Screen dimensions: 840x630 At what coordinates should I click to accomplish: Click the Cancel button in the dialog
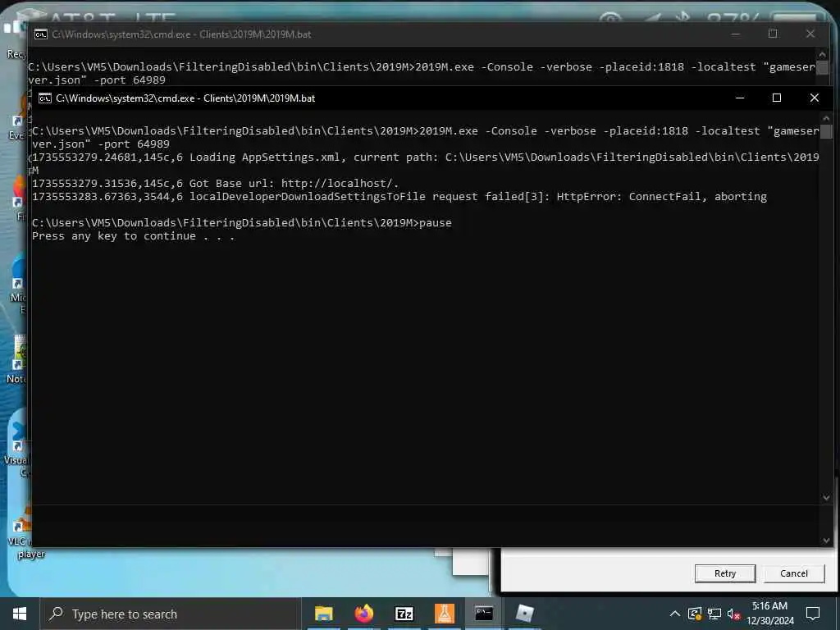(x=793, y=573)
